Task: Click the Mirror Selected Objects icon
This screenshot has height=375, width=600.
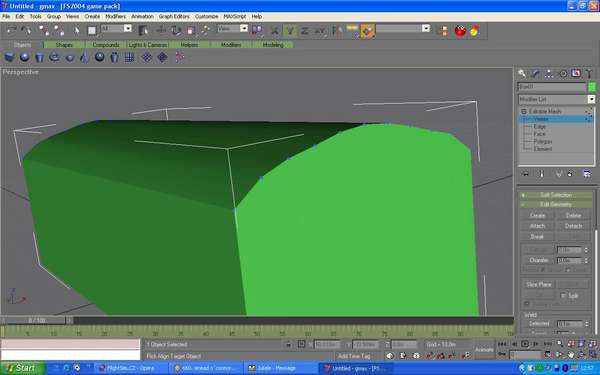Action: [x=337, y=30]
